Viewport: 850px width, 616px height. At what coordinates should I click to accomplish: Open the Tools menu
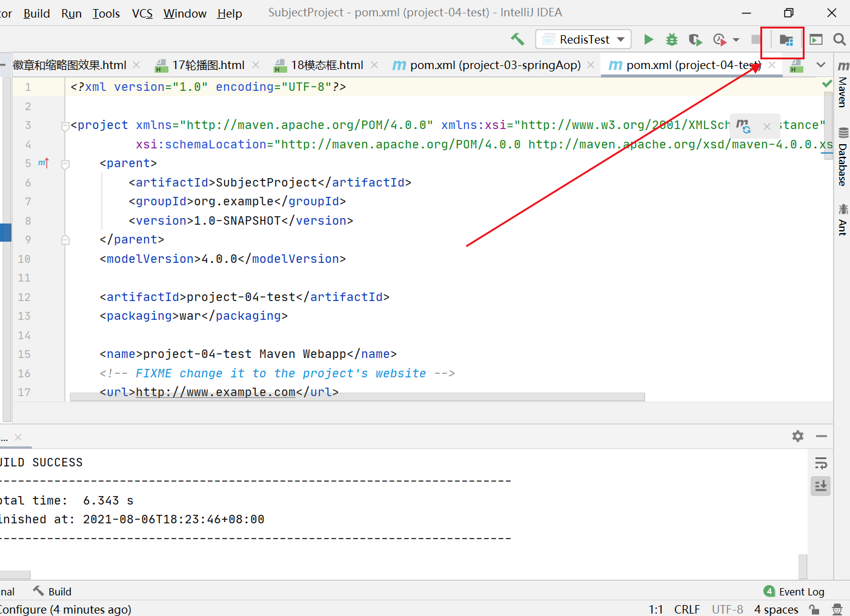point(106,13)
